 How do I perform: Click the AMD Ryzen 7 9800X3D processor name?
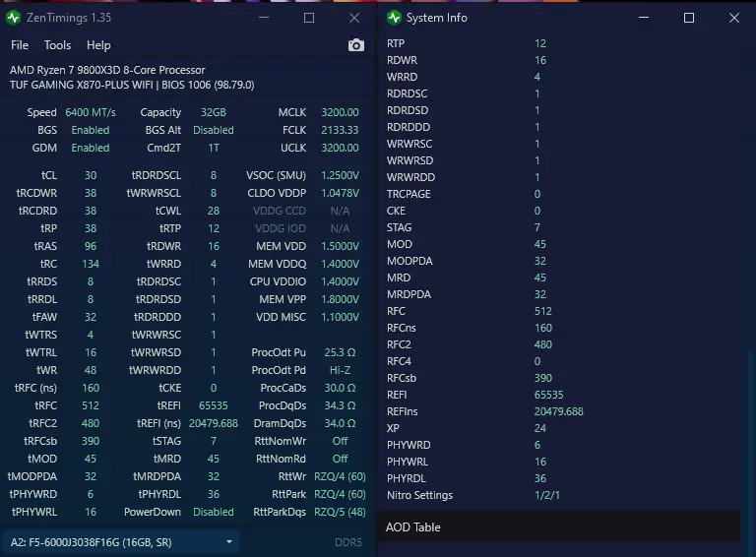[x=107, y=70]
